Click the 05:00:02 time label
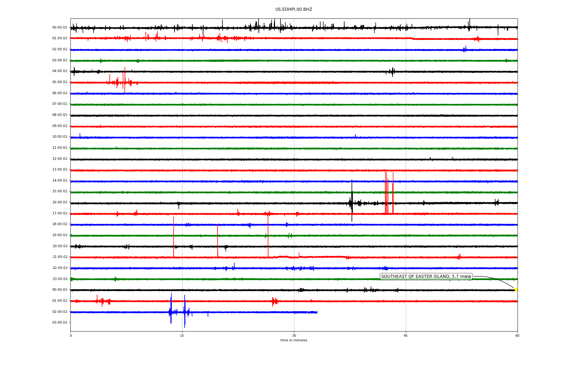This screenshot has height=368, width=588. (60, 82)
